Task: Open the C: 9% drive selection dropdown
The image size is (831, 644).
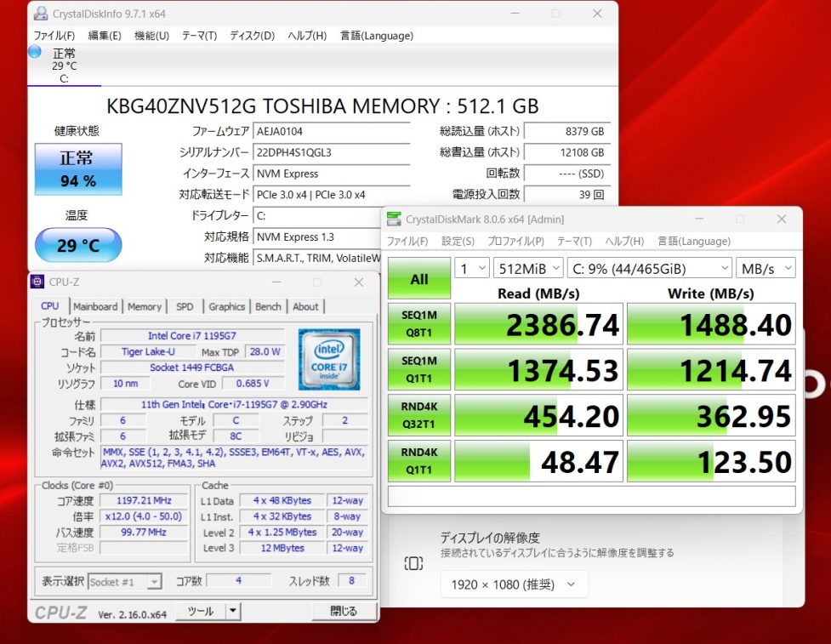Action: coord(650,268)
